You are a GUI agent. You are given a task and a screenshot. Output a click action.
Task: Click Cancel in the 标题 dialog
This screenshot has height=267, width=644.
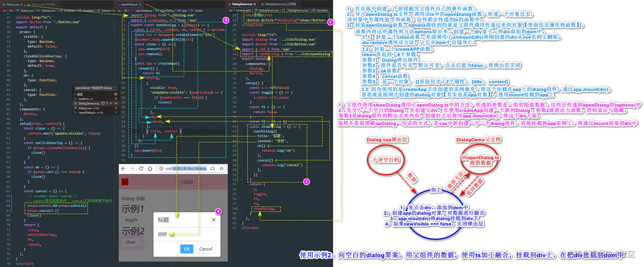(206, 249)
